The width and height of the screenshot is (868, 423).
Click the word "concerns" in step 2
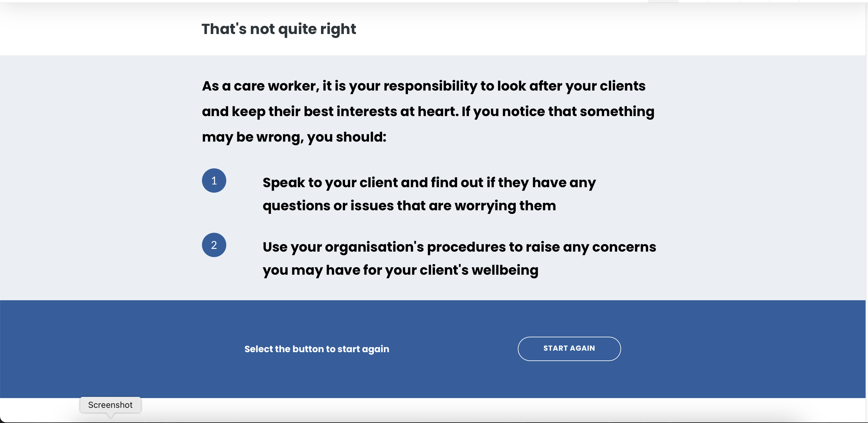coord(624,247)
